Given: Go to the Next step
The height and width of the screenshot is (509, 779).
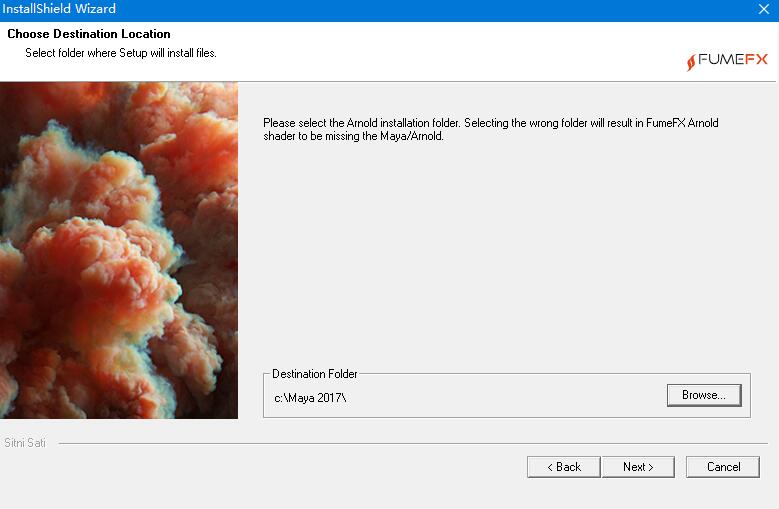Looking at the screenshot, I should point(638,467).
